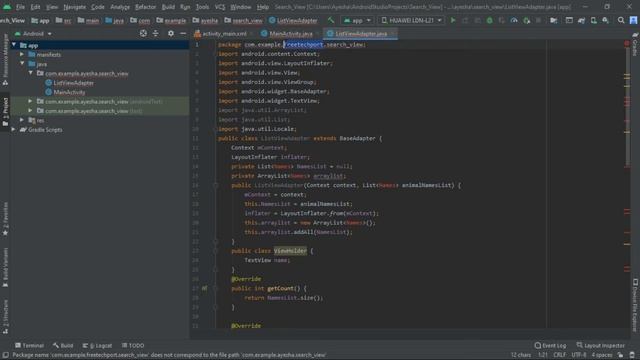
Task: Expand the androidTest package node
Action: [30, 101]
